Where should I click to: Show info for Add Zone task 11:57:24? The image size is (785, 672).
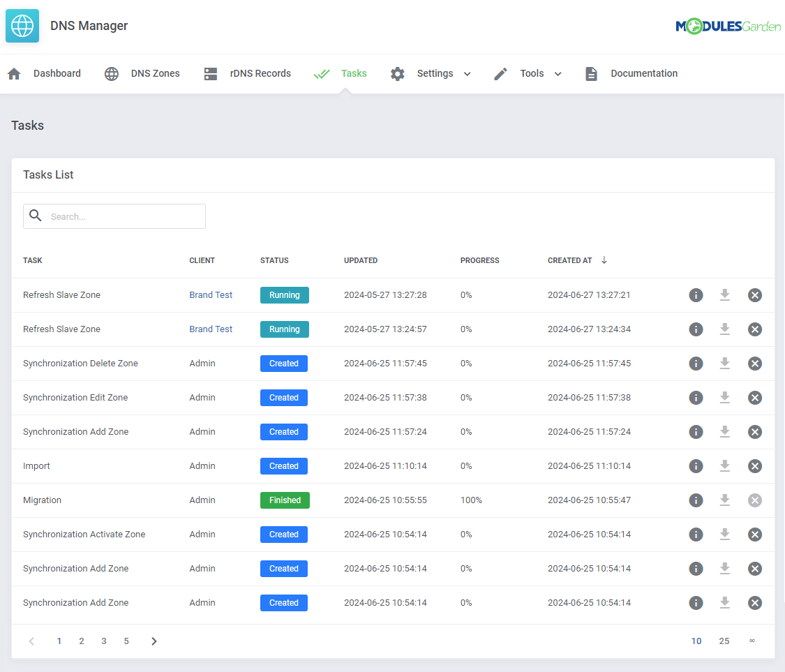click(x=696, y=432)
